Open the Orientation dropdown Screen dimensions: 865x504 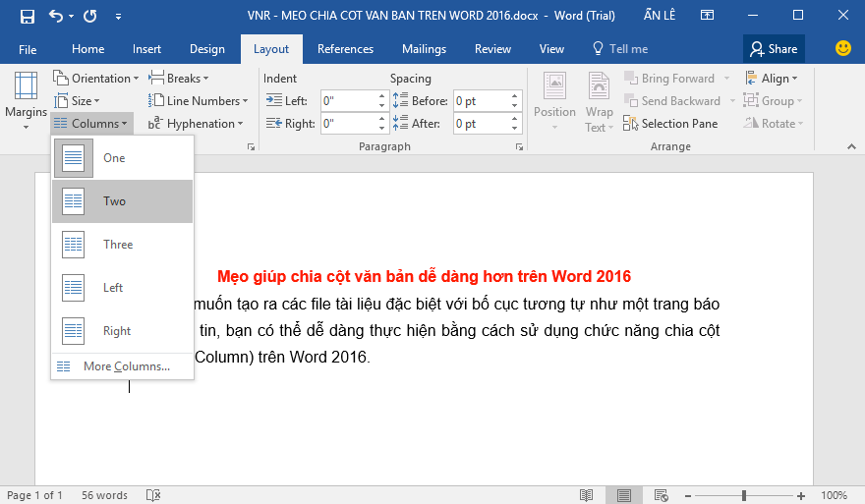pos(96,79)
